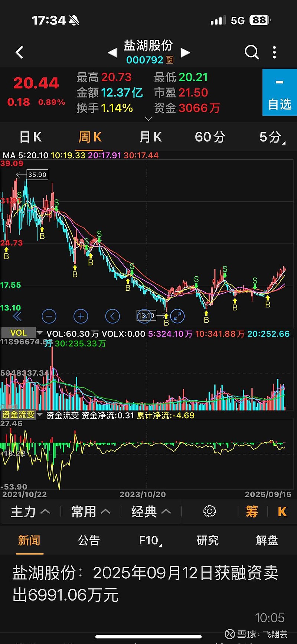Go to next stock with right triangle

[186, 53]
